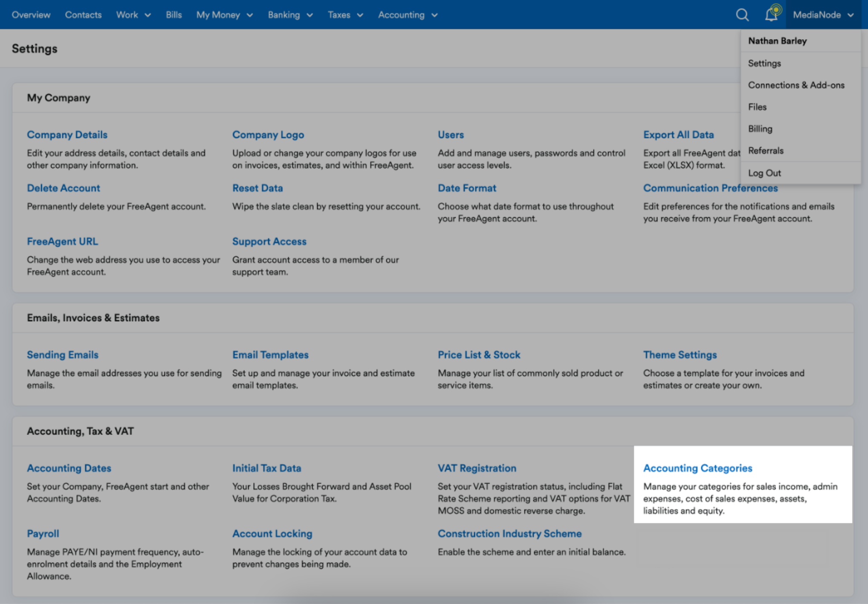
Task: Open the Accounting Categories settings
Action: pos(697,468)
